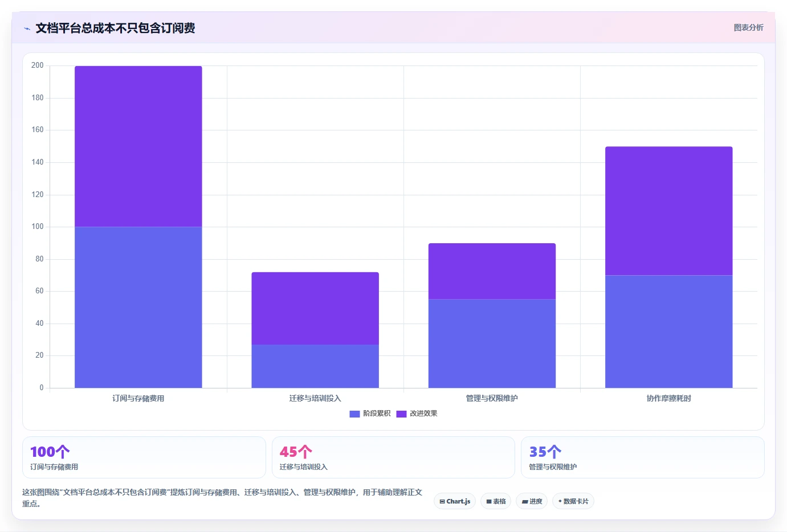
Task: Click the purple 改进效果 segment of the 协作摩擦耗时 bar
Action: (668, 211)
